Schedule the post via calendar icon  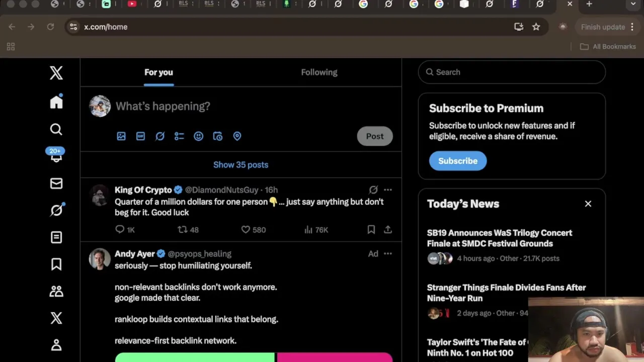point(218,136)
